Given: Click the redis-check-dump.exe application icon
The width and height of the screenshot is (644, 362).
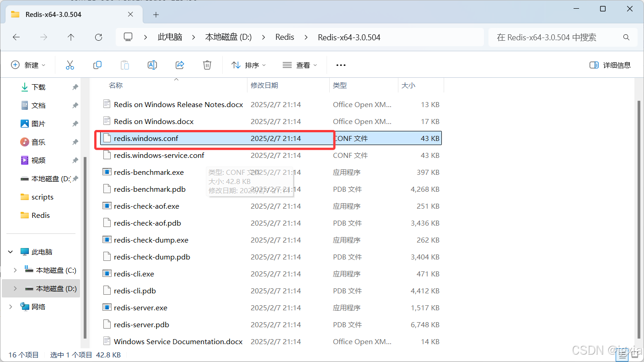Looking at the screenshot, I should [107, 240].
